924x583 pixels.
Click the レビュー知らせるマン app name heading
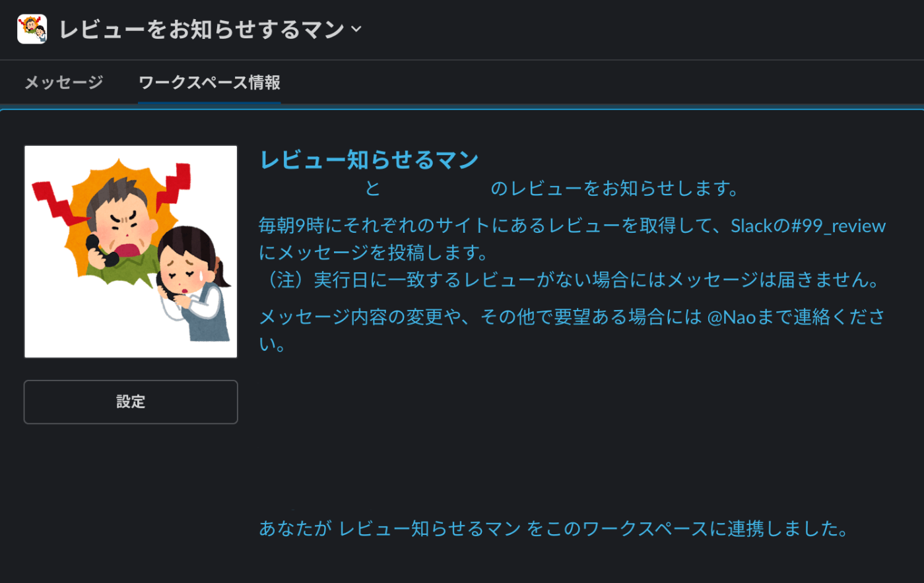pos(369,160)
